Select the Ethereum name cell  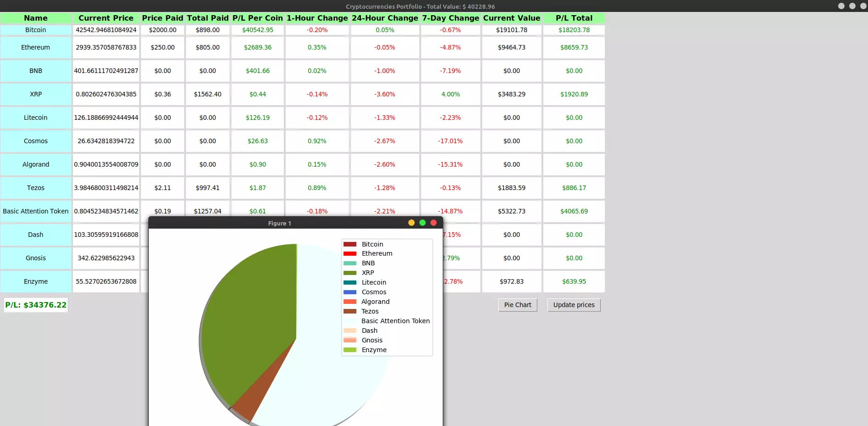click(x=36, y=47)
